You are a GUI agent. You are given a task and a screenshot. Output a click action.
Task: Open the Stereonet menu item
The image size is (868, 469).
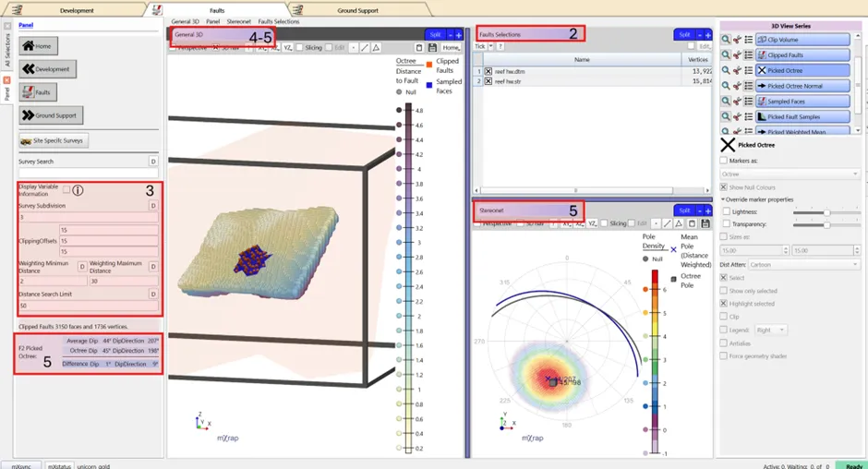pyautogui.click(x=238, y=20)
